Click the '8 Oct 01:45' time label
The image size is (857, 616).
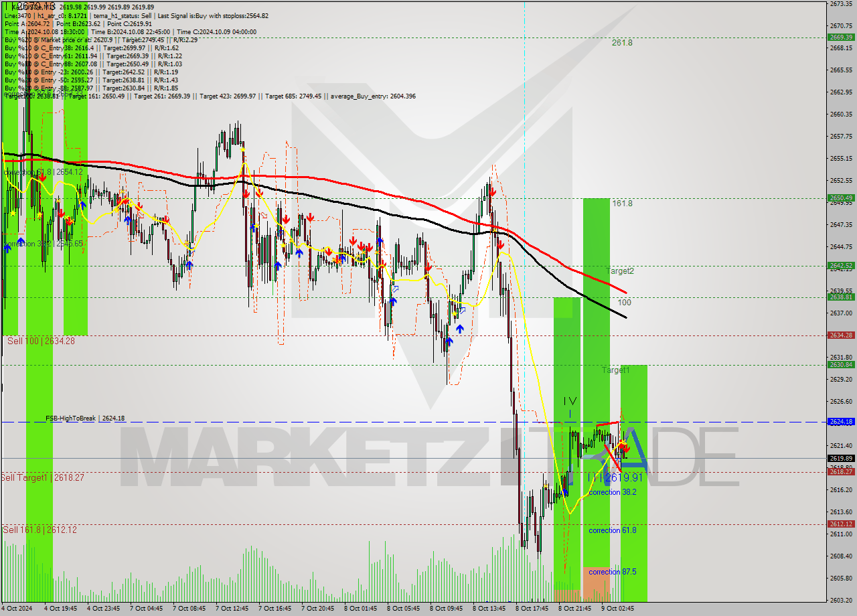(360, 609)
